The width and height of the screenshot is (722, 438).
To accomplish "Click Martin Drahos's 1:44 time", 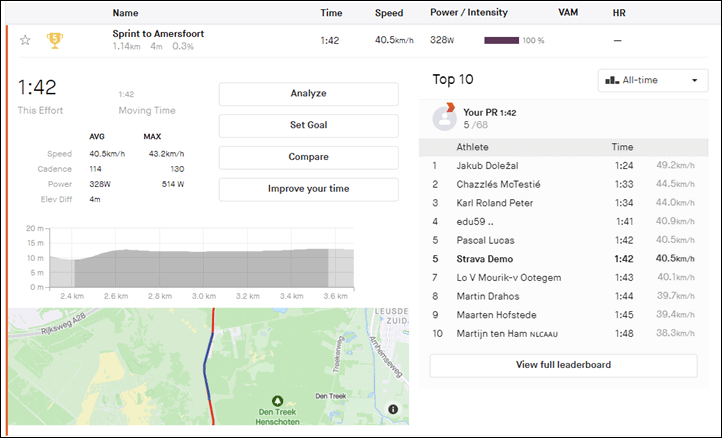I will pos(624,296).
